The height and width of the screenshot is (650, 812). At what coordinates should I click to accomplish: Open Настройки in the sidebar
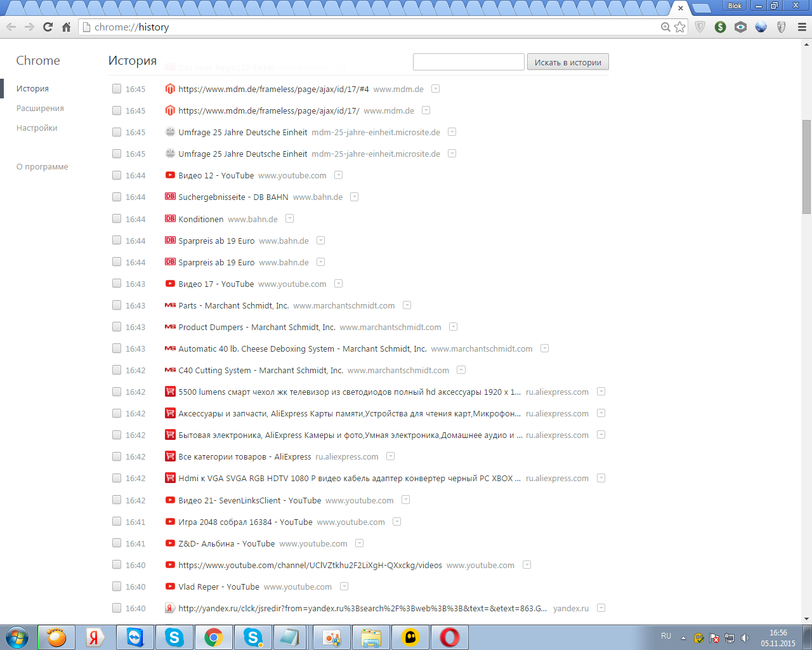[x=37, y=128]
